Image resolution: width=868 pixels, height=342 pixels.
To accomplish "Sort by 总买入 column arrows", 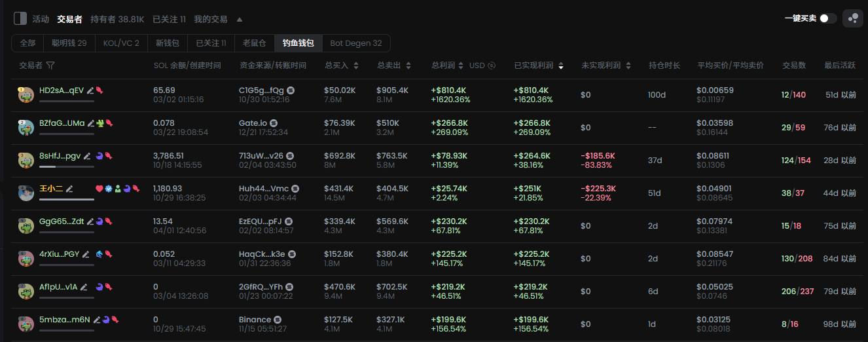I will click(355, 66).
